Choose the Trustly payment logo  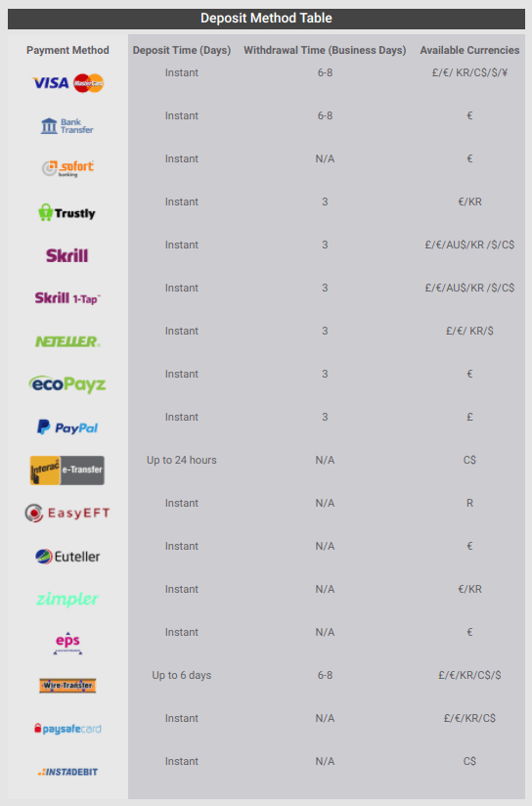pos(66,212)
